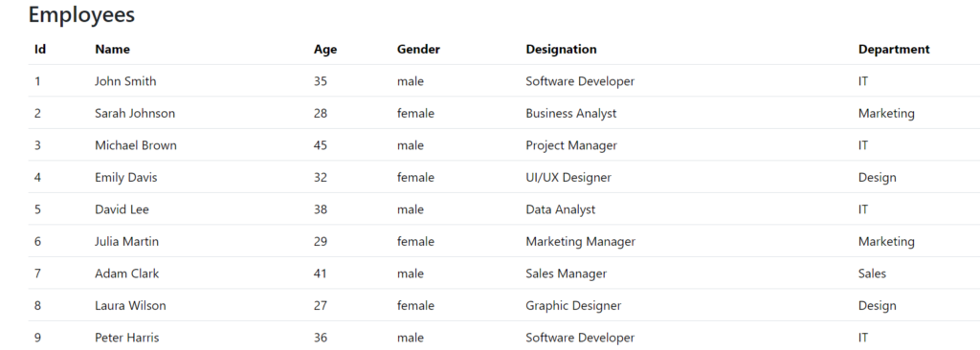980x350 pixels.
Task: Click the Gender column header
Action: [418, 50]
